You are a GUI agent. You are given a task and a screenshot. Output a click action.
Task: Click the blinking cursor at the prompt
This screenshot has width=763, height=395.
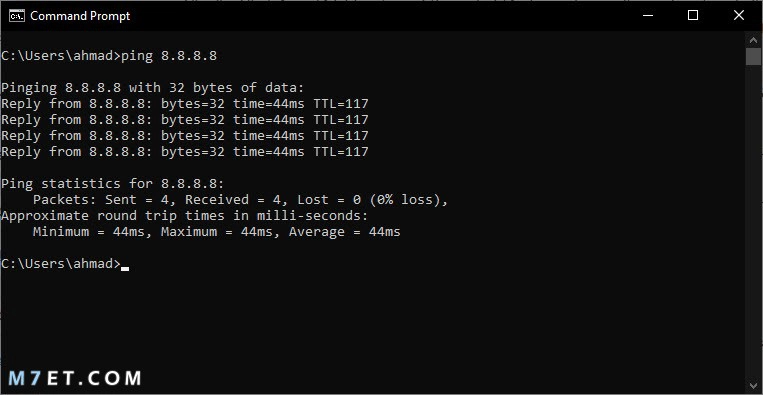(125, 268)
